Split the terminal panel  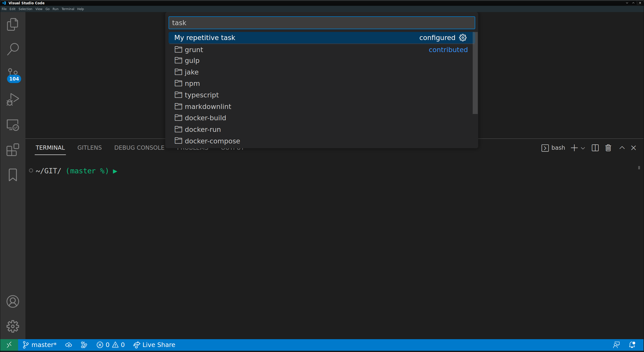point(595,148)
